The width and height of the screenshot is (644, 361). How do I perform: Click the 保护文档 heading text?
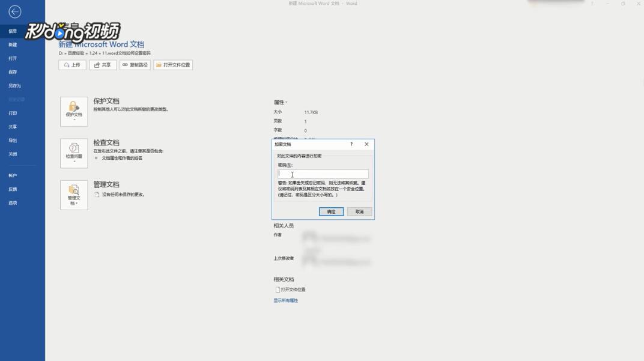click(x=106, y=101)
